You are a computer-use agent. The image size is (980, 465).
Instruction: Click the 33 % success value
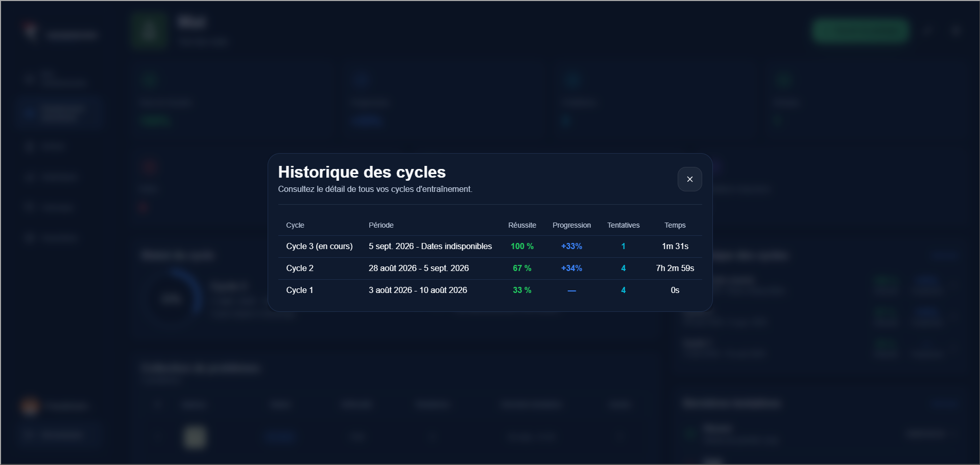click(522, 290)
